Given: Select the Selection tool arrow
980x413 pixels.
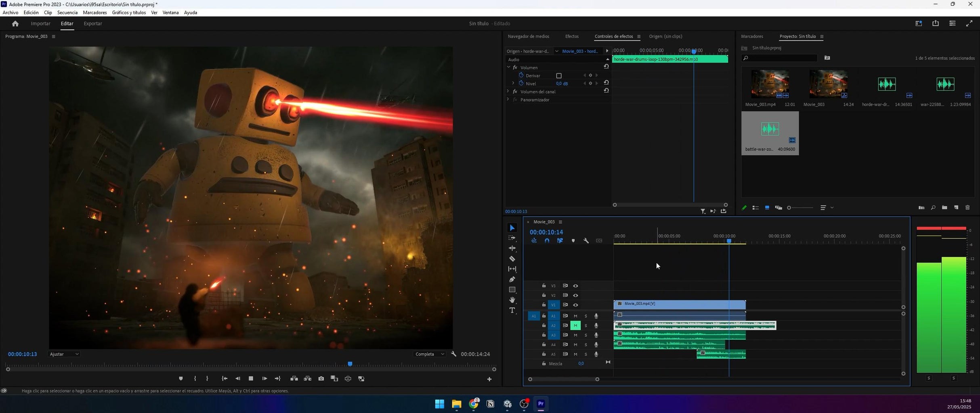Looking at the screenshot, I should [512, 228].
